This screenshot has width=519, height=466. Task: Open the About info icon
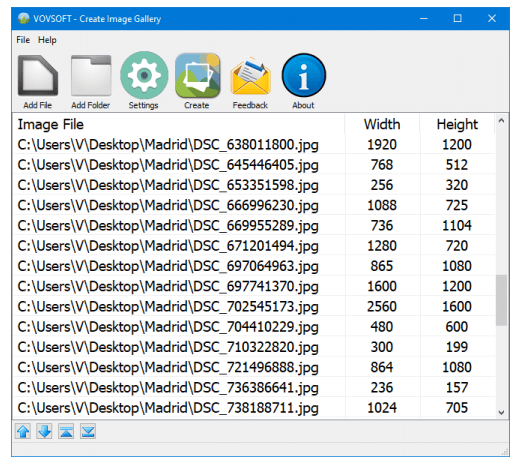pos(303,75)
